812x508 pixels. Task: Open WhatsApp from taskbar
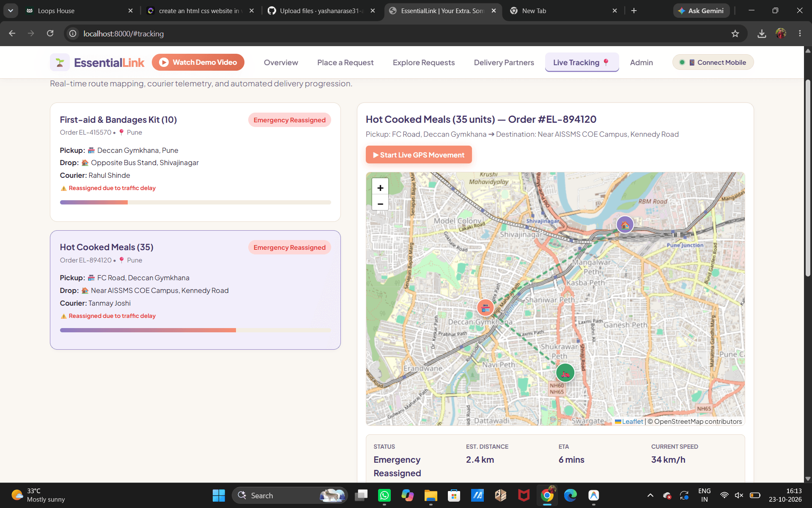[384, 495]
